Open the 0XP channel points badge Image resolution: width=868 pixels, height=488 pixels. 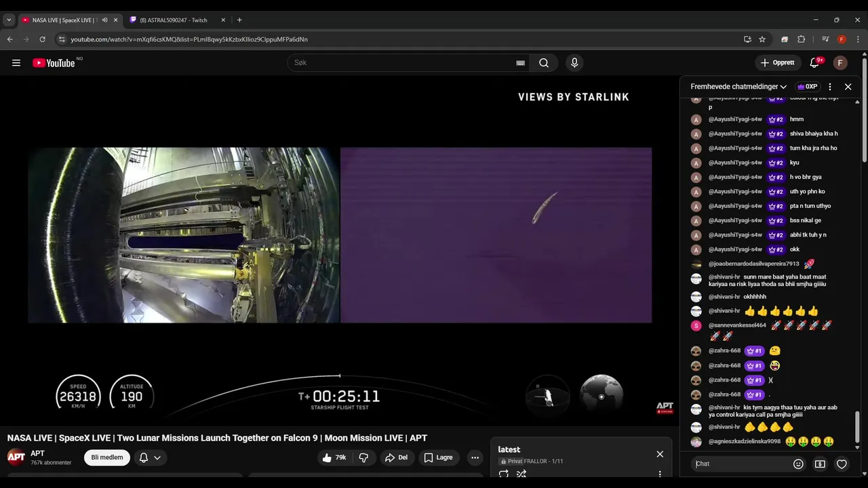[x=807, y=87]
